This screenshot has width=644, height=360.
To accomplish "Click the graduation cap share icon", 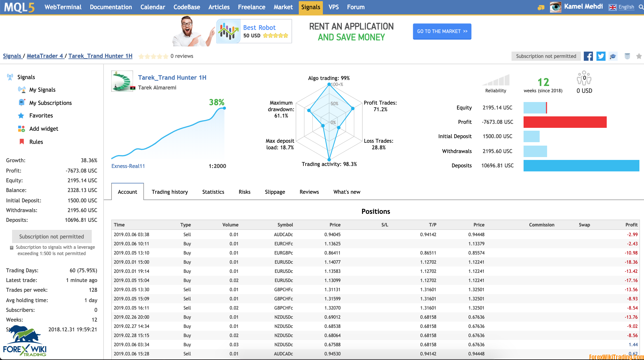I will [x=613, y=56].
